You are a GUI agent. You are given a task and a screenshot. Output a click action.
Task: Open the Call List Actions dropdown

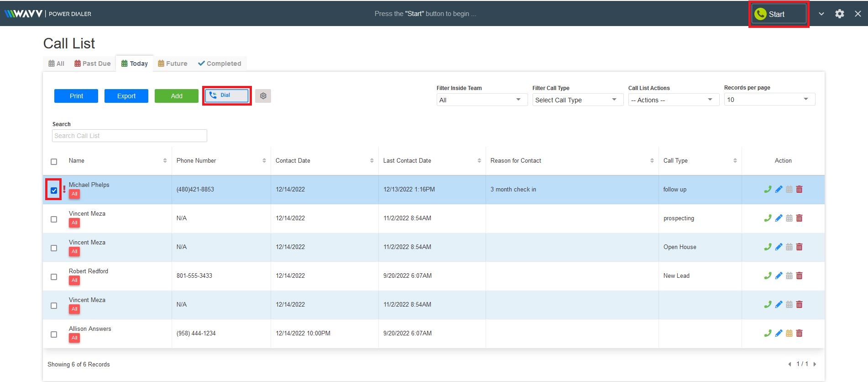coord(674,100)
